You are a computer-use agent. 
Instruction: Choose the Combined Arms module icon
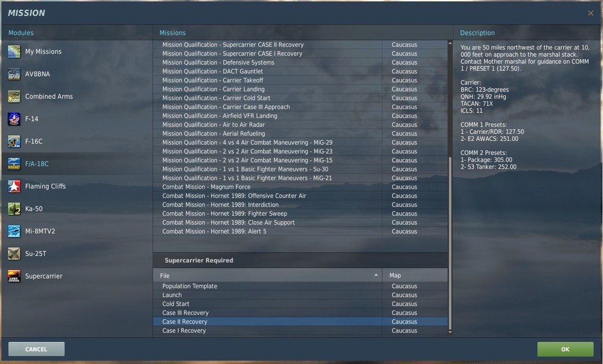pyautogui.click(x=14, y=96)
